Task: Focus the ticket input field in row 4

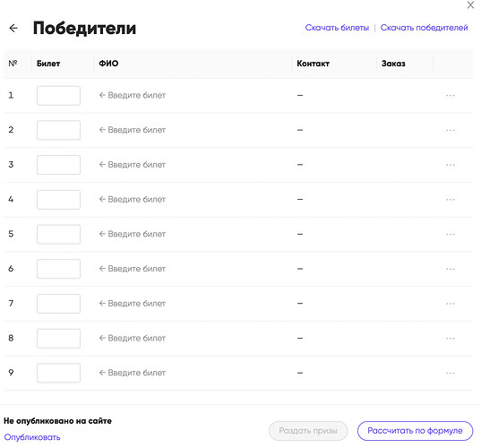Action: (x=58, y=200)
